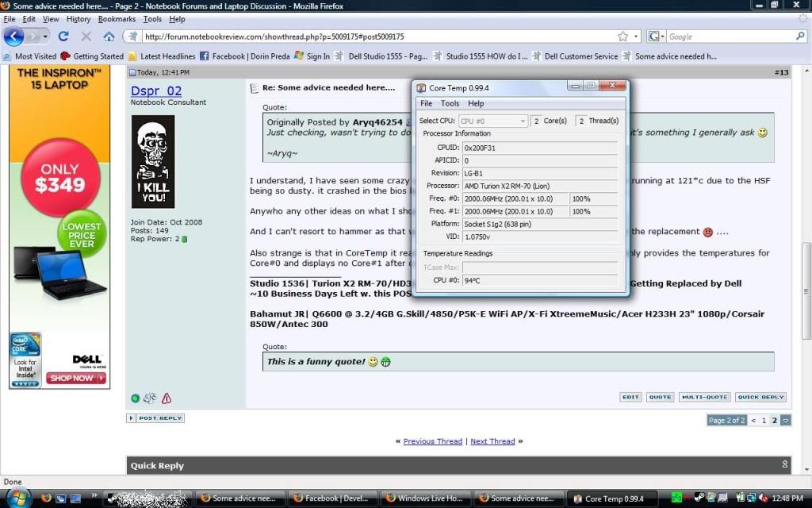812x508 pixels.
Task: Open Sign In bookmark
Action: 312,56
